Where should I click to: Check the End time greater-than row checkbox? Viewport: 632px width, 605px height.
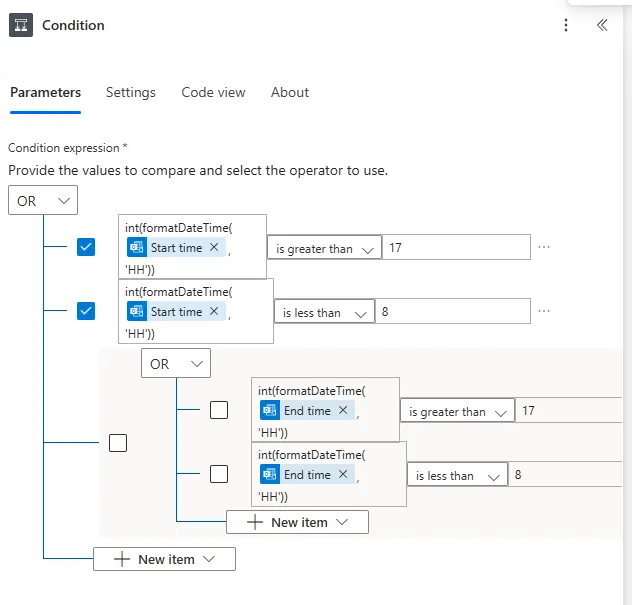[x=219, y=410]
